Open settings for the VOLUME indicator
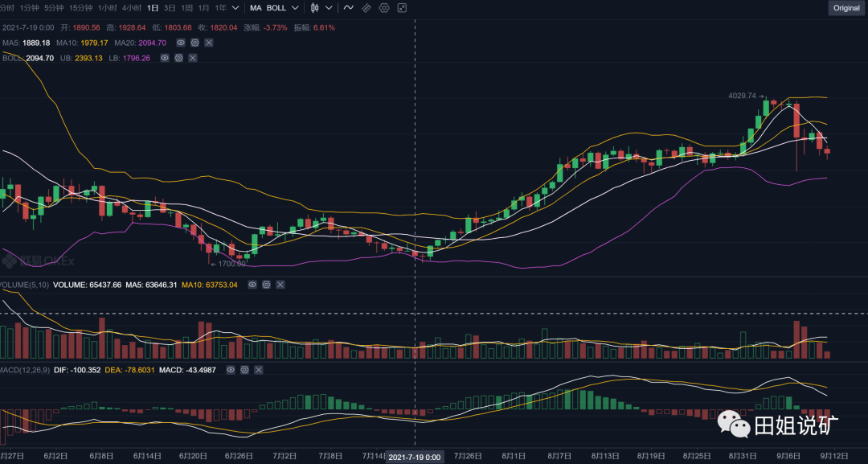868x464 pixels. click(x=266, y=285)
